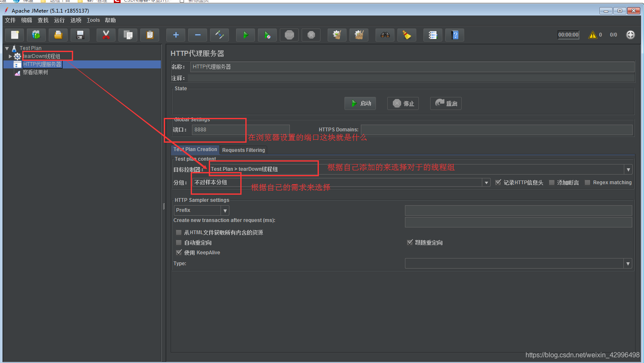Check 从HTML文件获取所有内含的资源 option
This screenshot has height=363, width=644.
179,232
